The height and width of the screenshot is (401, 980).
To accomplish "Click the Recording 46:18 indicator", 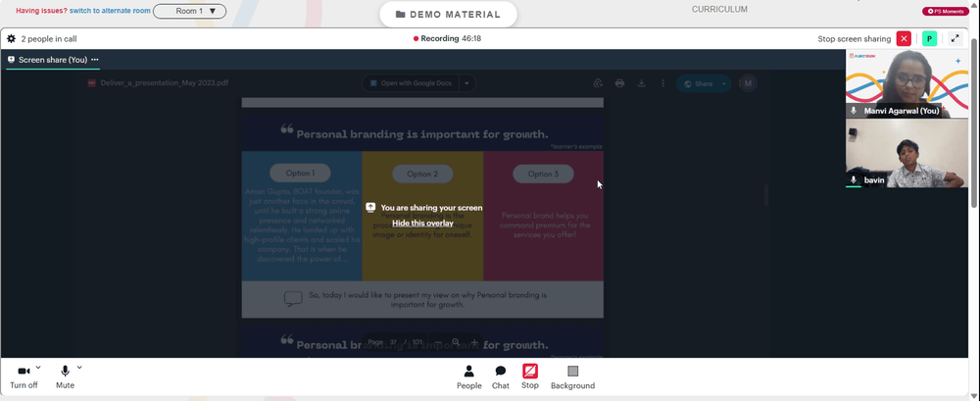I will (x=447, y=39).
